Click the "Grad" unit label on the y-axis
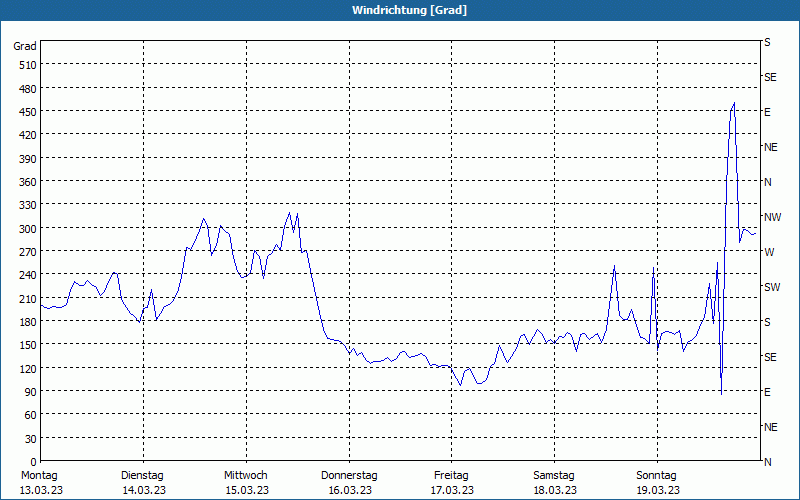The image size is (800, 500). point(25,46)
